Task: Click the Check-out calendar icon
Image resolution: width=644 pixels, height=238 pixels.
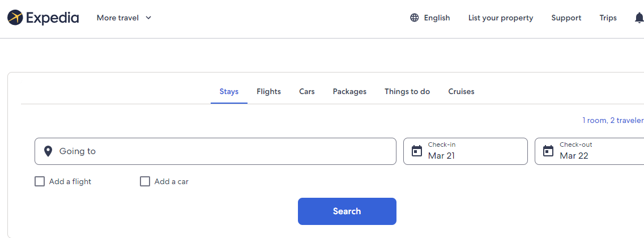Action: [548, 151]
